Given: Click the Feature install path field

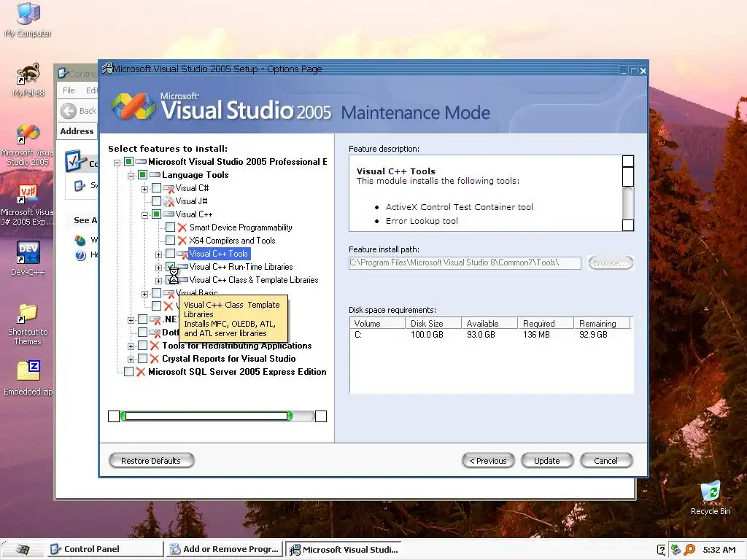Looking at the screenshot, I should pos(465,262).
